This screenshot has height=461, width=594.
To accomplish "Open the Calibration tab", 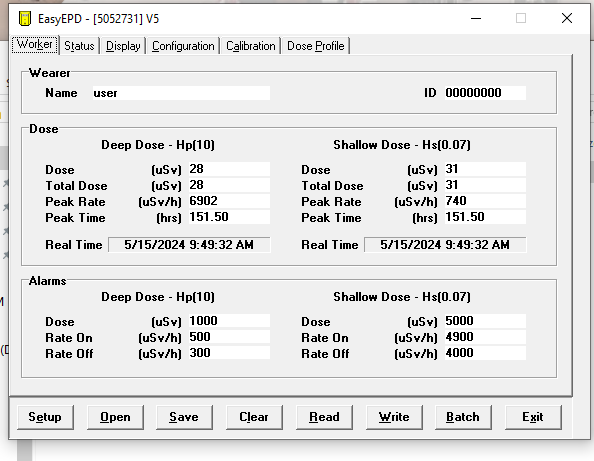I will tap(251, 46).
